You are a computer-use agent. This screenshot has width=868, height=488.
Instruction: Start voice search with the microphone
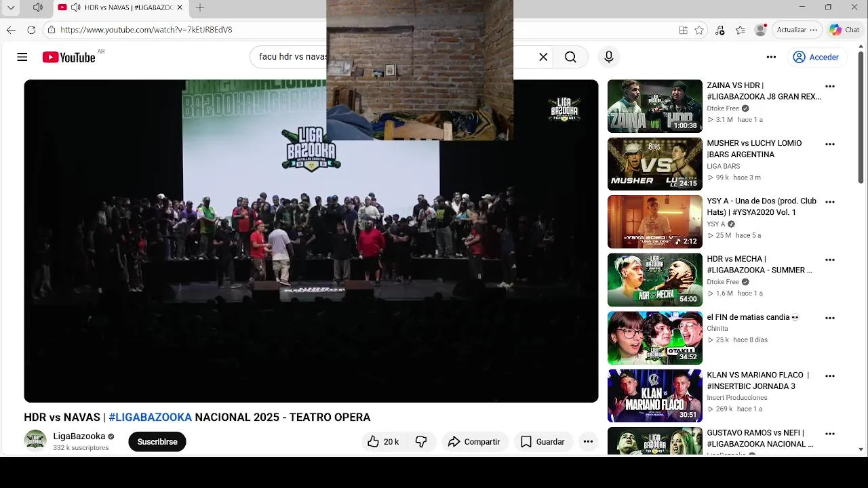(x=609, y=57)
